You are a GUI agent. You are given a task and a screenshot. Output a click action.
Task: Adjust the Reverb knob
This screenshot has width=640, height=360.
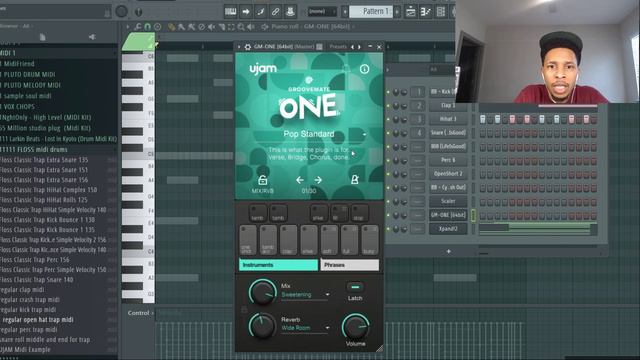262,326
